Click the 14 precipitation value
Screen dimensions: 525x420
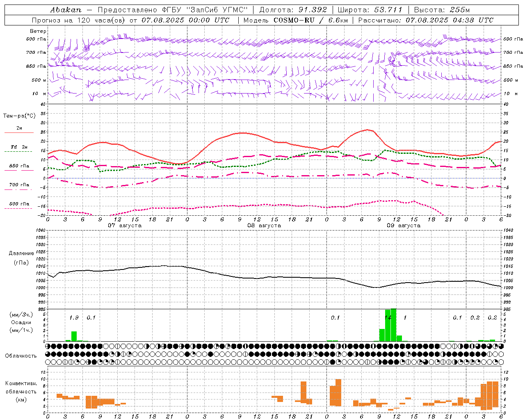[x=388, y=318]
